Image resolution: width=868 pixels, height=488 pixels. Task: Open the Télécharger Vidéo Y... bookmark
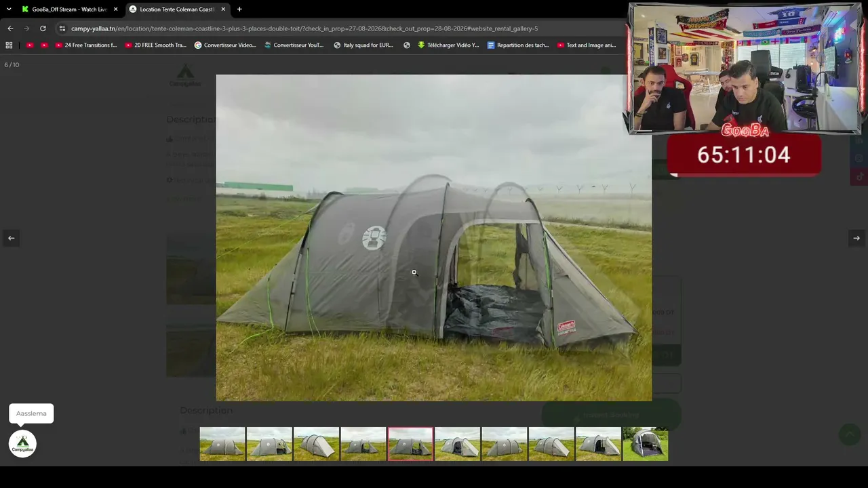pyautogui.click(x=448, y=45)
